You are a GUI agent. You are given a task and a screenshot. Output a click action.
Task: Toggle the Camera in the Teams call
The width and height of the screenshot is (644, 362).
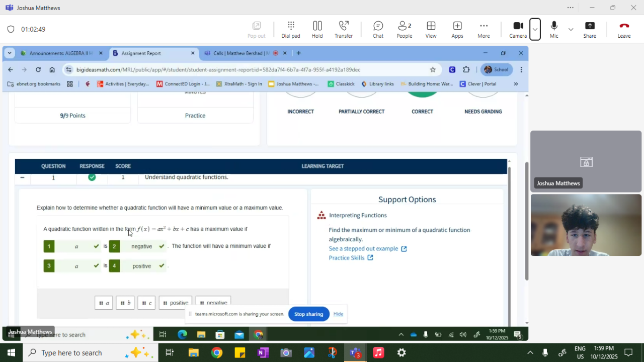518,30
